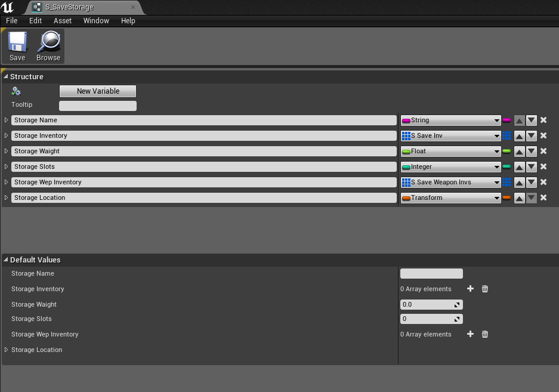Move Storage Location variable up
Screen dimensions: 559x392
[x=520, y=198]
